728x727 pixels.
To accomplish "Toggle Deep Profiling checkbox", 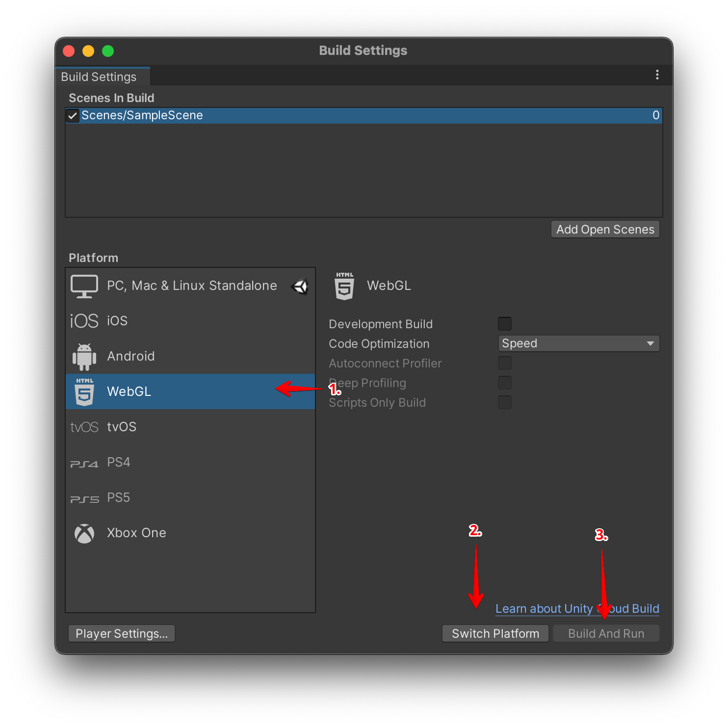I will point(505,383).
